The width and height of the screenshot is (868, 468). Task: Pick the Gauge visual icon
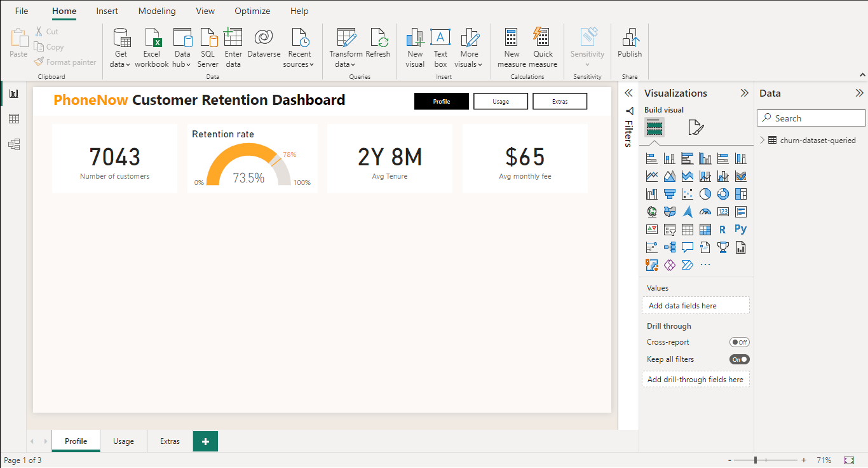(705, 212)
